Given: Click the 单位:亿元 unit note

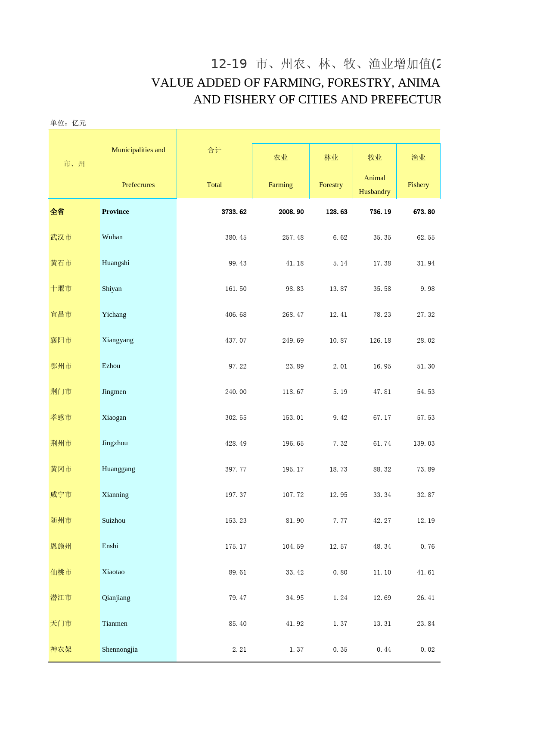Looking at the screenshot, I should [68, 123].
